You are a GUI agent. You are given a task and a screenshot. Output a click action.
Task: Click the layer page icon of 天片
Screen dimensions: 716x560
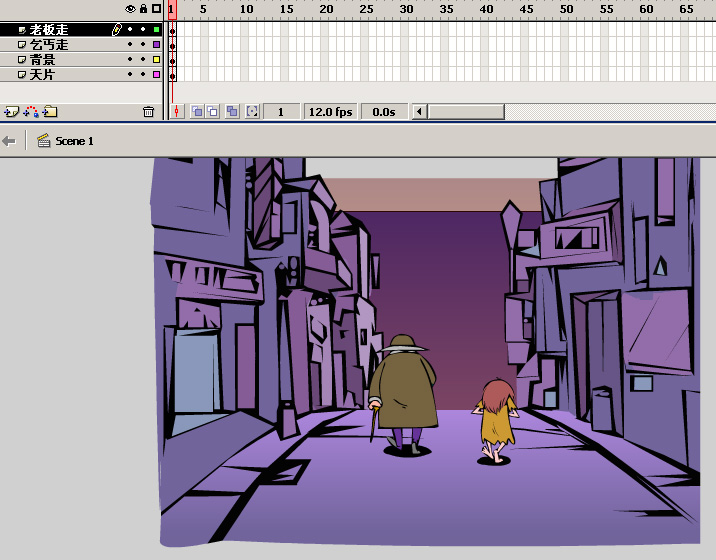click(x=21, y=74)
